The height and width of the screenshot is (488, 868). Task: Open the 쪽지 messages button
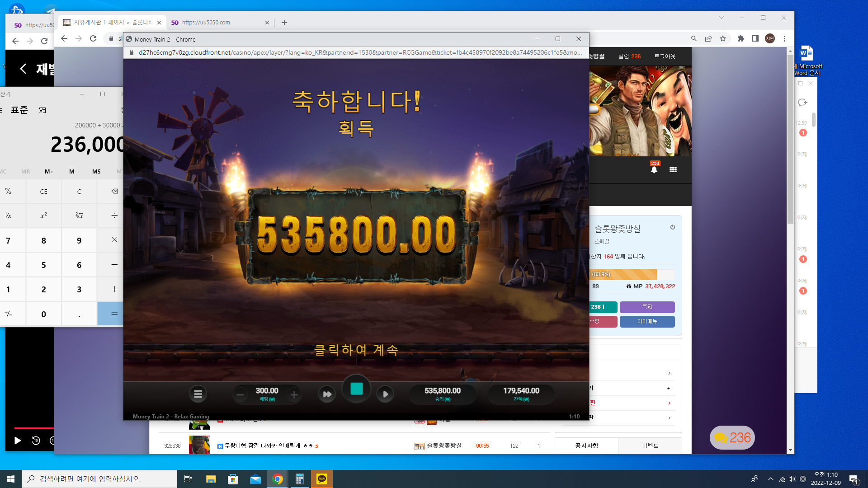point(647,307)
